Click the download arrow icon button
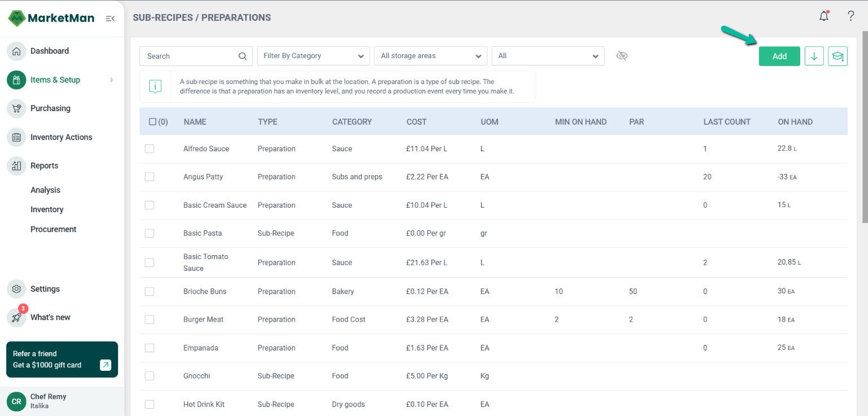 pos(814,56)
